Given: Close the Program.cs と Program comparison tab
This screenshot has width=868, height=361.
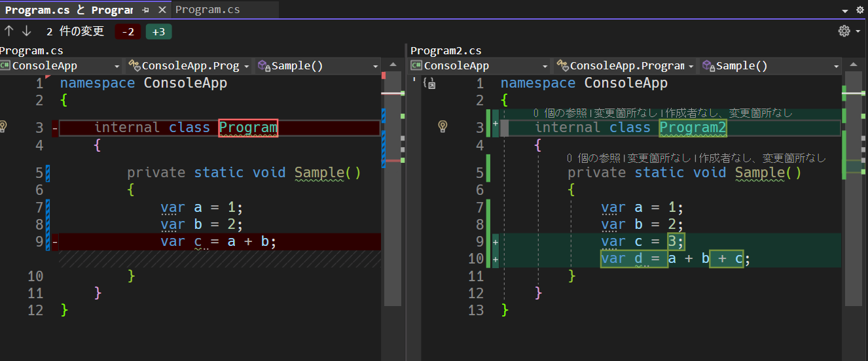Looking at the screenshot, I should (162, 10).
